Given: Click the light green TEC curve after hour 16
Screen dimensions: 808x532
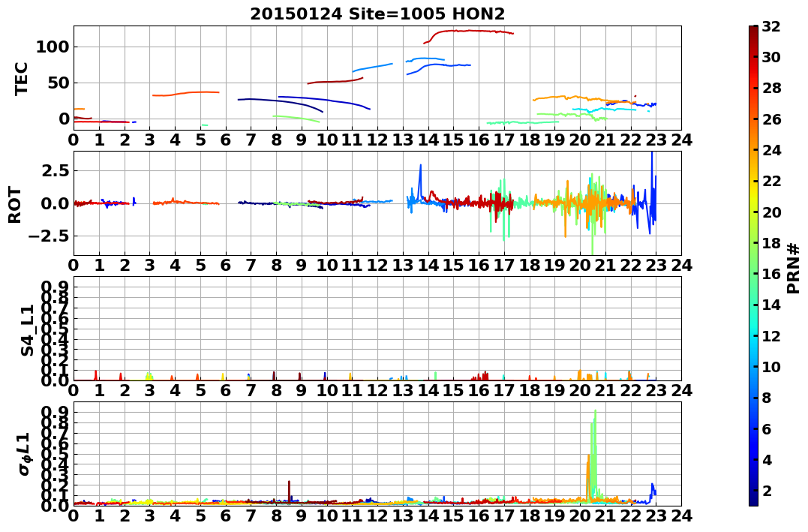Looking at the screenshot, I should tap(522, 123).
